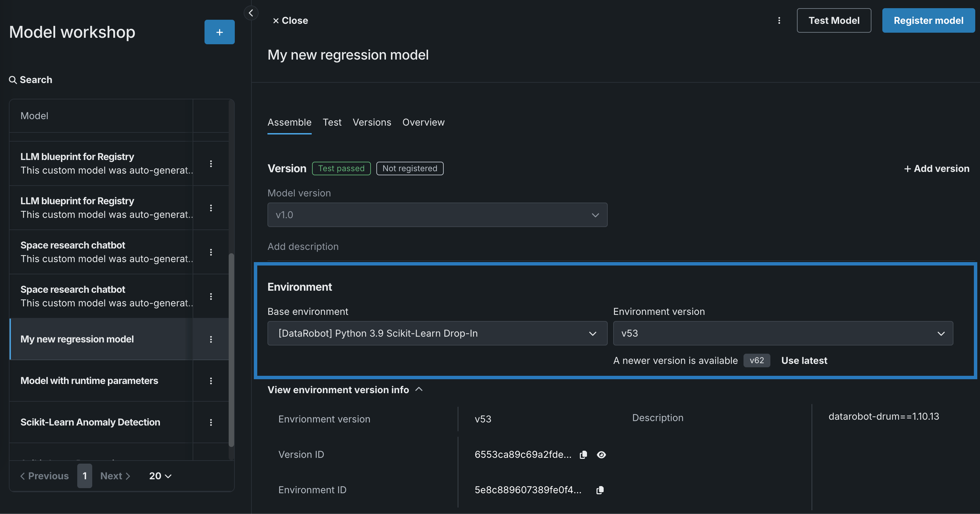Copy the Environment ID value

coord(600,490)
